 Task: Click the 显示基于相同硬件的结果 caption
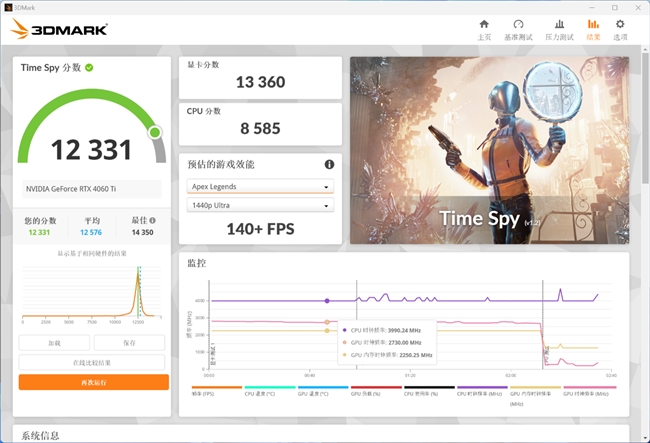[92, 254]
